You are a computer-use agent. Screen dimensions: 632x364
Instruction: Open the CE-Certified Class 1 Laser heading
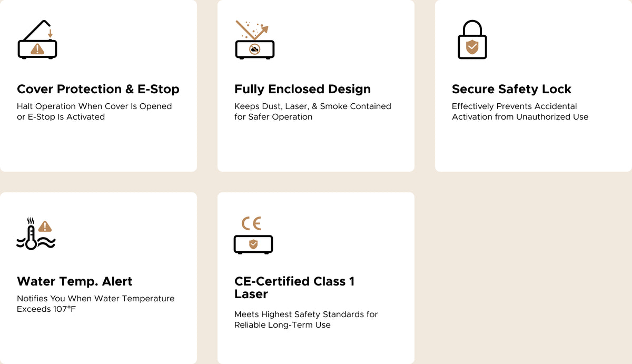(x=294, y=288)
